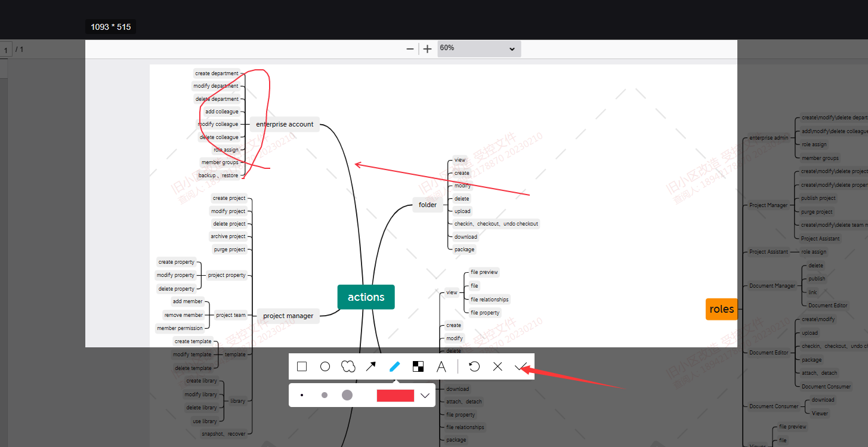Activate the blue pen brush tool
868x447 pixels.
(x=394, y=366)
